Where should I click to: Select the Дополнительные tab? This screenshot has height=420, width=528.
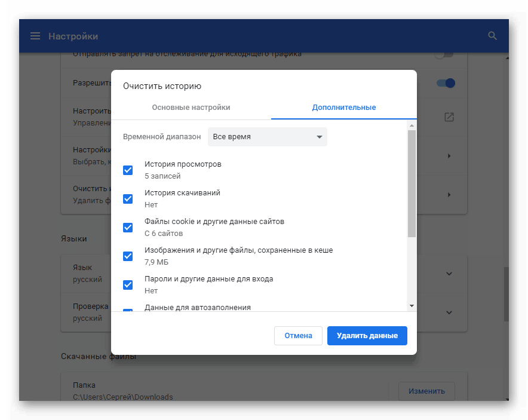[x=343, y=108]
